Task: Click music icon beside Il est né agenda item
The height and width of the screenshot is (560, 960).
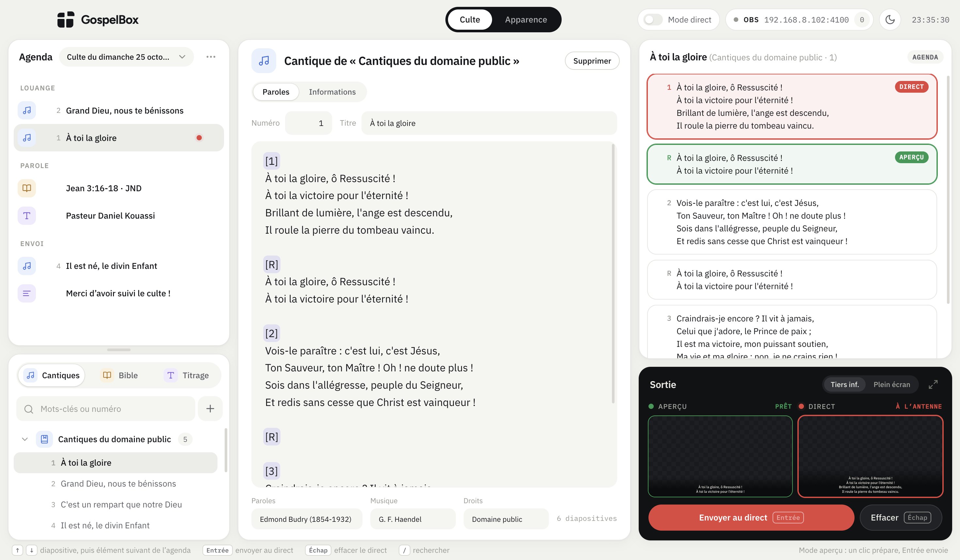Action: 27,266
